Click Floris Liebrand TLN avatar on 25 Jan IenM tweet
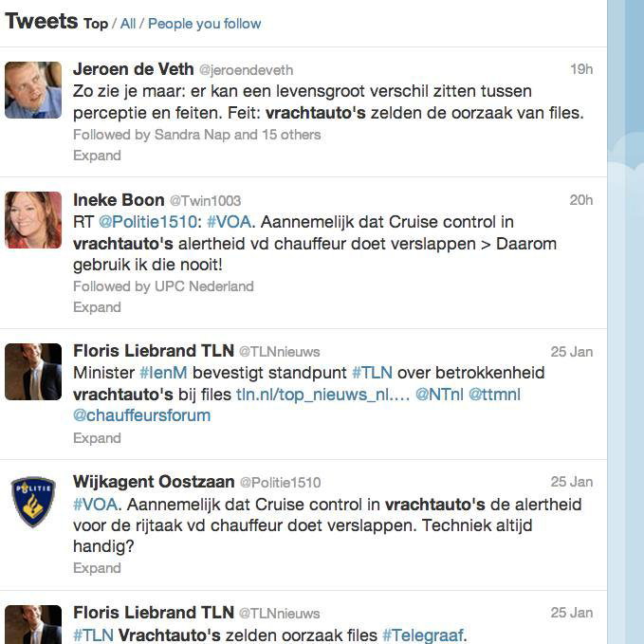644x644 pixels. (x=33, y=372)
